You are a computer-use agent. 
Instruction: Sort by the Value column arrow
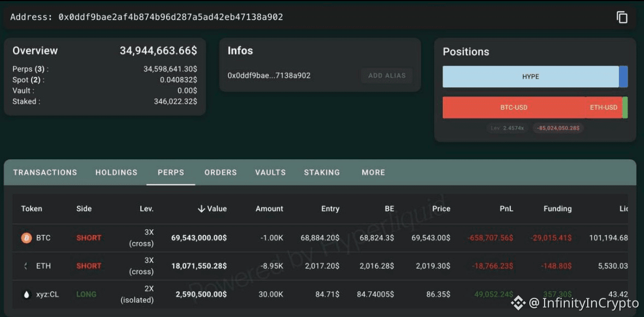(201, 209)
